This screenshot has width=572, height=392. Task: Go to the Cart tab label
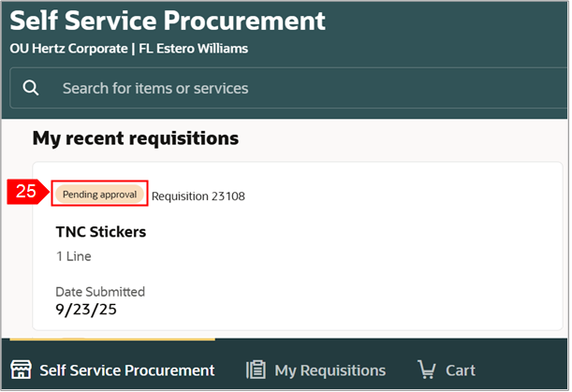[460, 370]
